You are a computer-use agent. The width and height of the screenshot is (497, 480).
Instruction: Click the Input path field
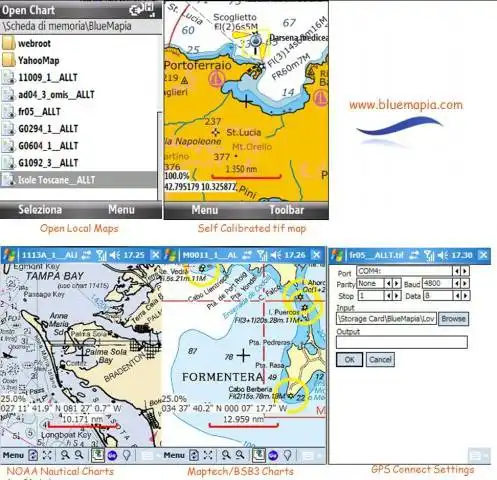click(386, 319)
